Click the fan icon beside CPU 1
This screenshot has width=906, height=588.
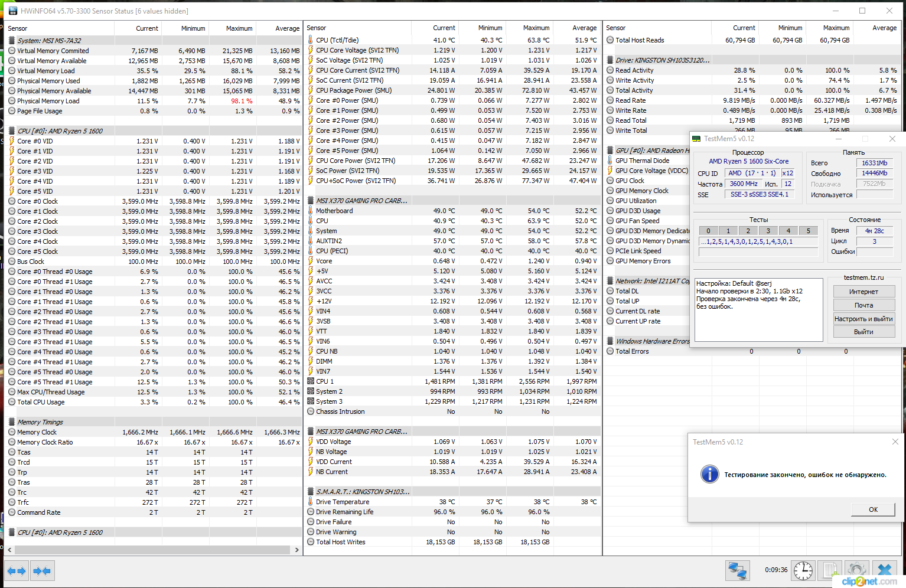click(311, 381)
